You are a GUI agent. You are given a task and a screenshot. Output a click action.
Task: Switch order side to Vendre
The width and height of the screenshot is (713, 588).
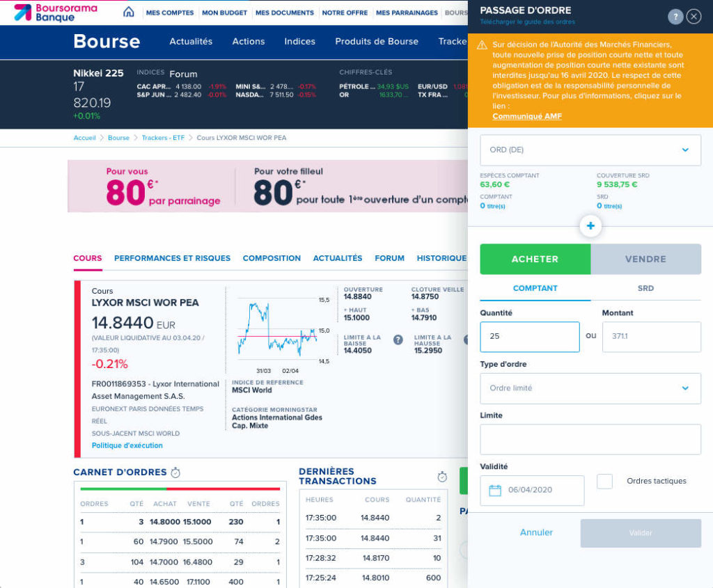[645, 259]
